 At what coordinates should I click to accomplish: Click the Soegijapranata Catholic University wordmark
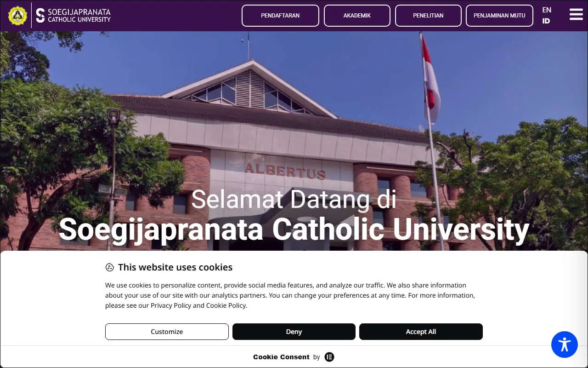pyautogui.click(x=73, y=15)
